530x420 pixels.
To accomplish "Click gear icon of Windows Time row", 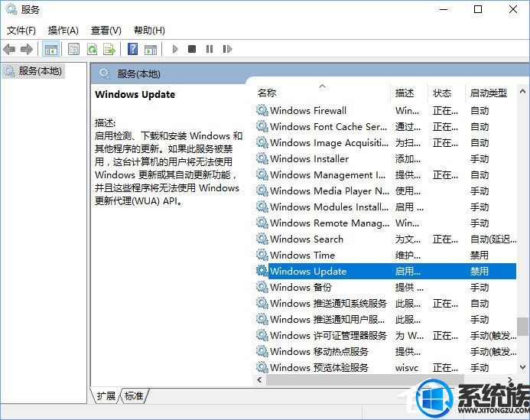I will click(x=262, y=255).
